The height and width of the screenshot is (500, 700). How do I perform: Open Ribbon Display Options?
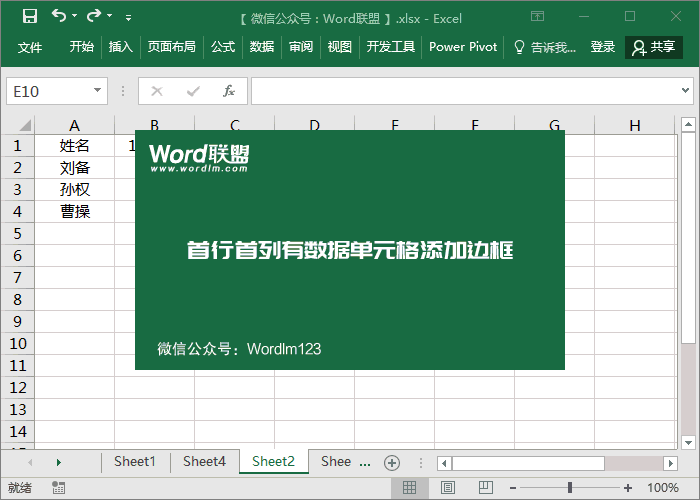(x=538, y=17)
